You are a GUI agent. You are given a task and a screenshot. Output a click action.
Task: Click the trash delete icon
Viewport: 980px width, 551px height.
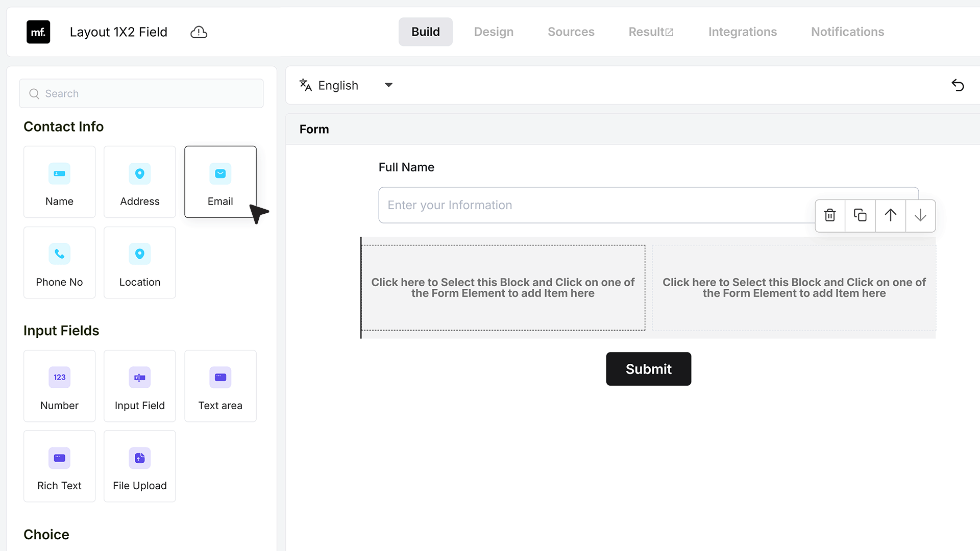pos(830,215)
